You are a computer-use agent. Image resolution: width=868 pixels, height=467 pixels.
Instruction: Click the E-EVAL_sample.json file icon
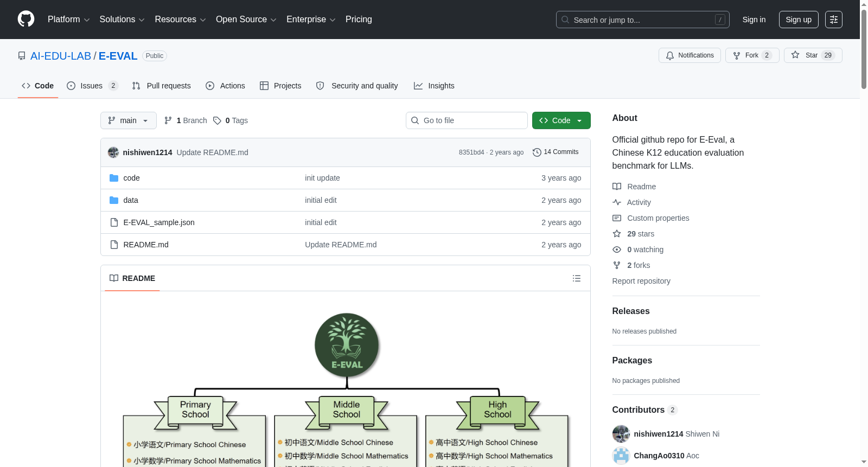pos(114,222)
